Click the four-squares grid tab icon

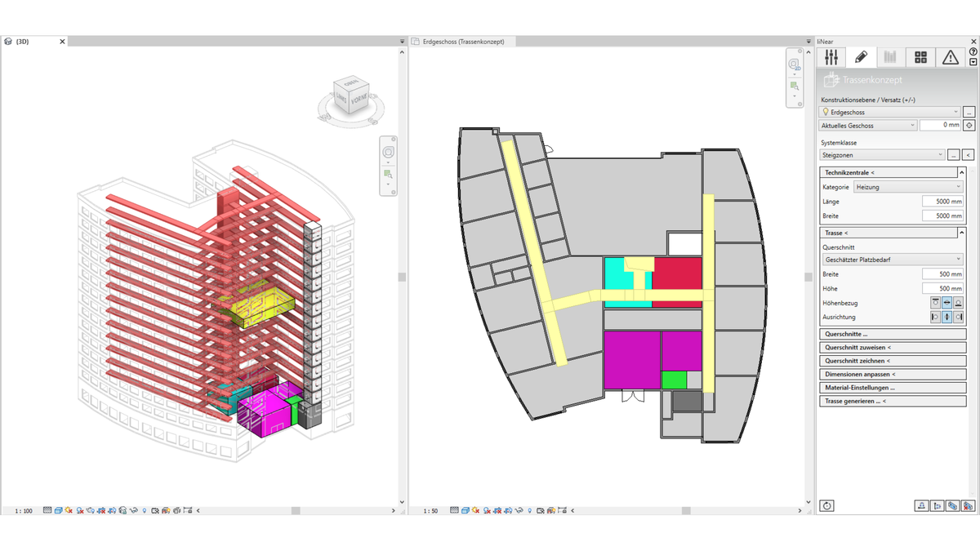pyautogui.click(x=920, y=57)
